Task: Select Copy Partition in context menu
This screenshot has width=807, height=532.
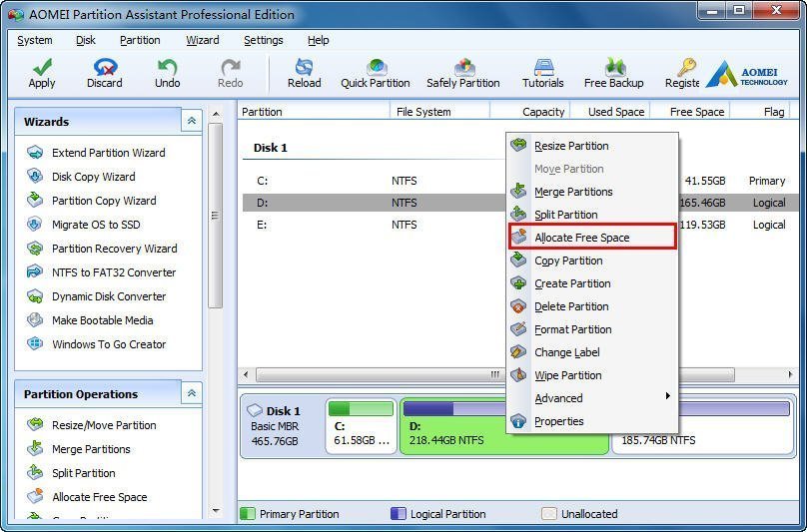Action: click(x=592, y=261)
